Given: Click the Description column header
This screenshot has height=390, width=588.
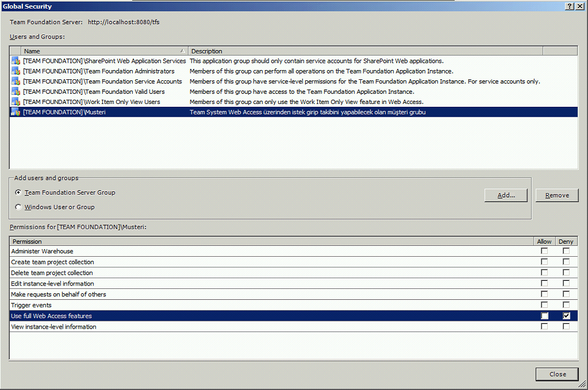Looking at the screenshot, I should tap(366, 51).
